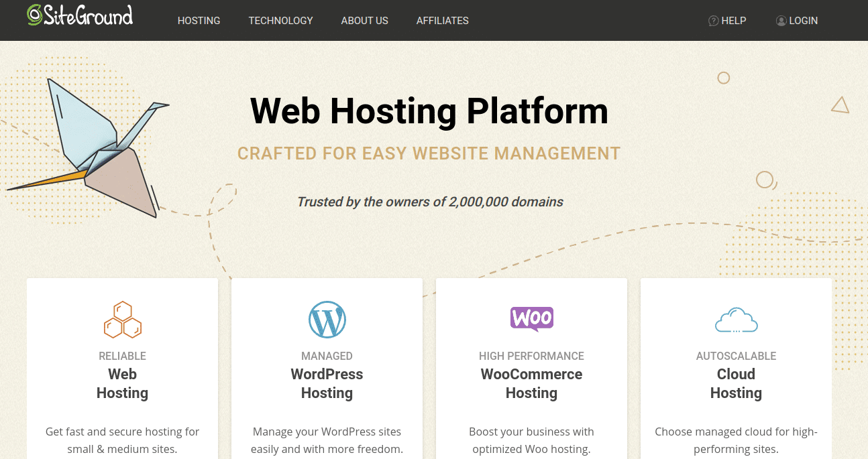Click 'Boost your business with' description

[x=531, y=440]
